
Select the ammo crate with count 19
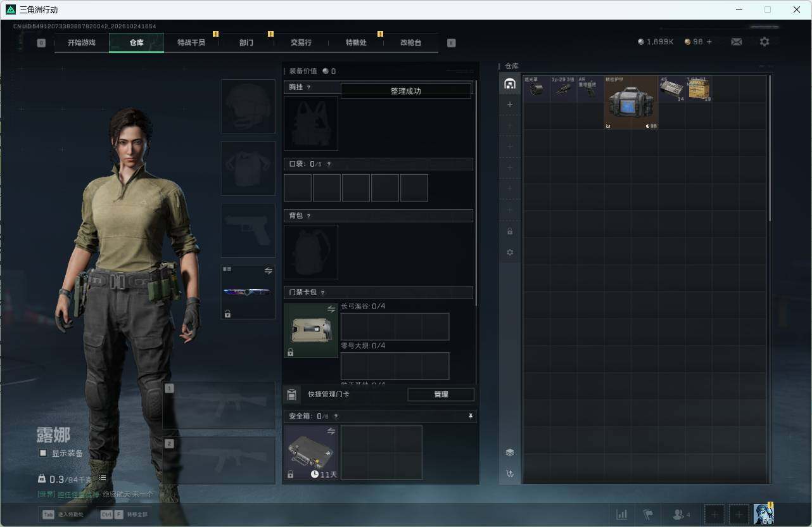pyautogui.click(x=699, y=89)
